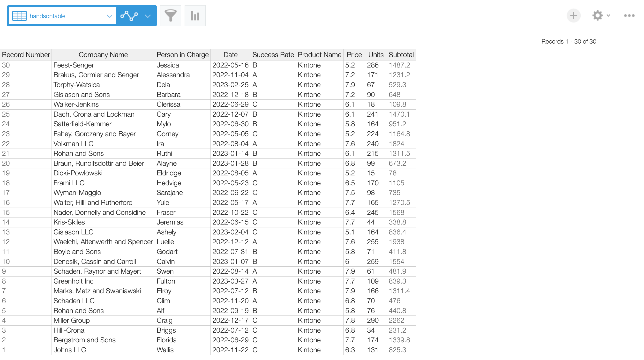Select the Fahey, Gorczany and Bayer cell
This screenshot has width=644, height=360.
[103, 134]
